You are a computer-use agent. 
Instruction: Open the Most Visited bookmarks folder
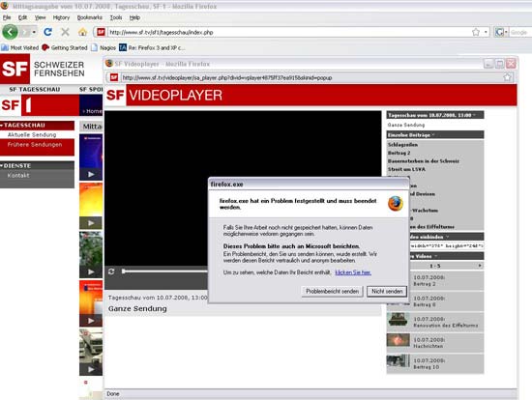[x=20, y=47]
